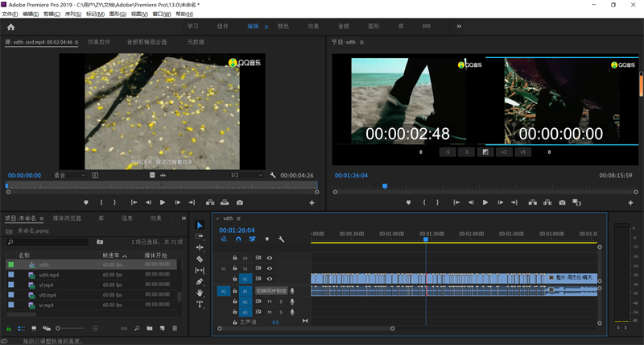
Task: Click the Export Frame camera icon in Program monitor
Action: click(x=562, y=202)
